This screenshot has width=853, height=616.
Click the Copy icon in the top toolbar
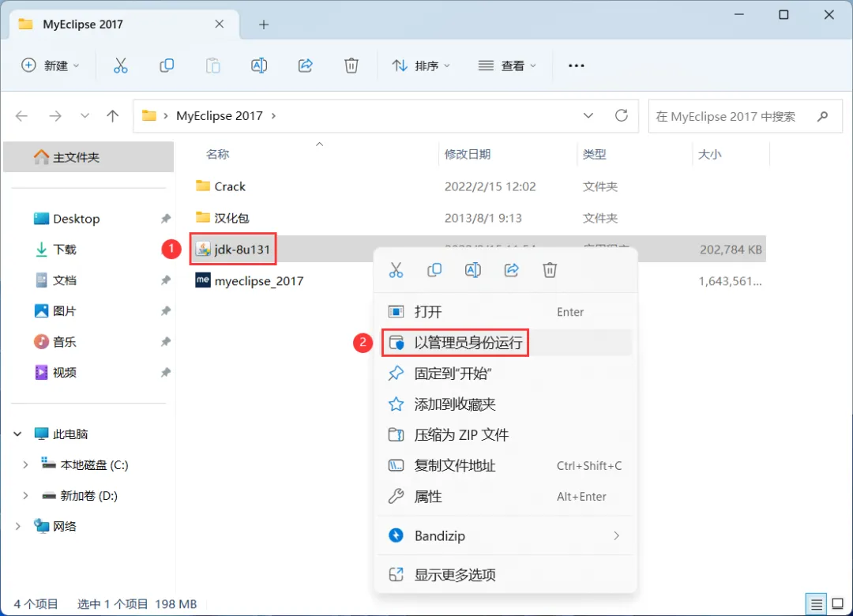pyautogui.click(x=167, y=66)
